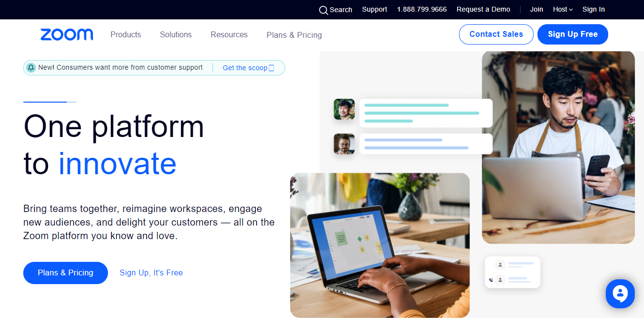Screen dimensions: 644x318
Task: Click the Contact Sales button
Action: pyautogui.click(x=496, y=34)
